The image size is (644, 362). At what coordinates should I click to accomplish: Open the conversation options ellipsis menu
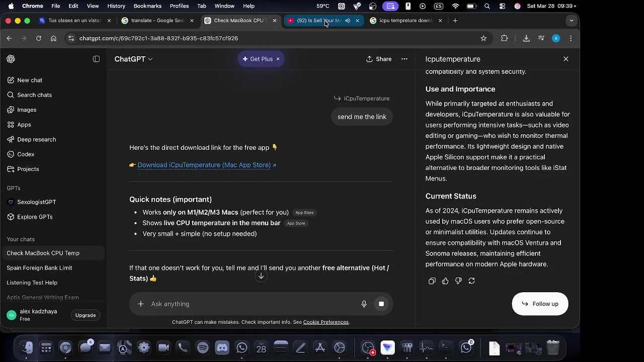pyautogui.click(x=404, y=59)
